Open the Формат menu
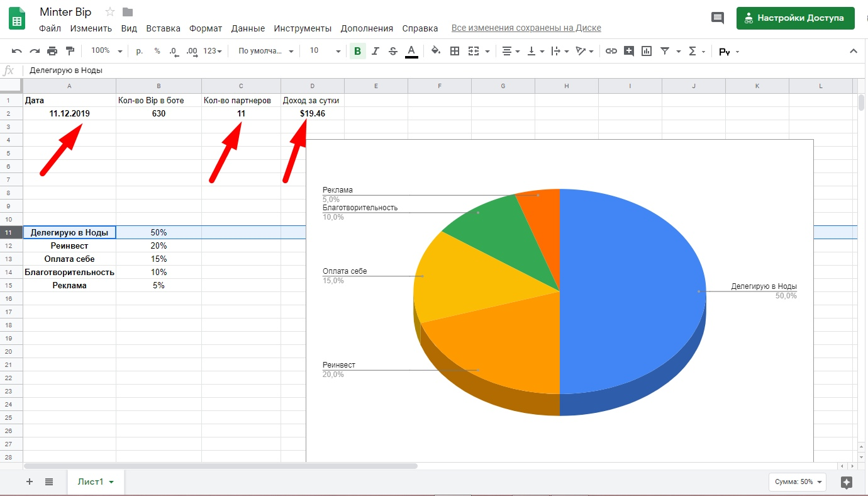868x496 pixels. coord(206,28)
